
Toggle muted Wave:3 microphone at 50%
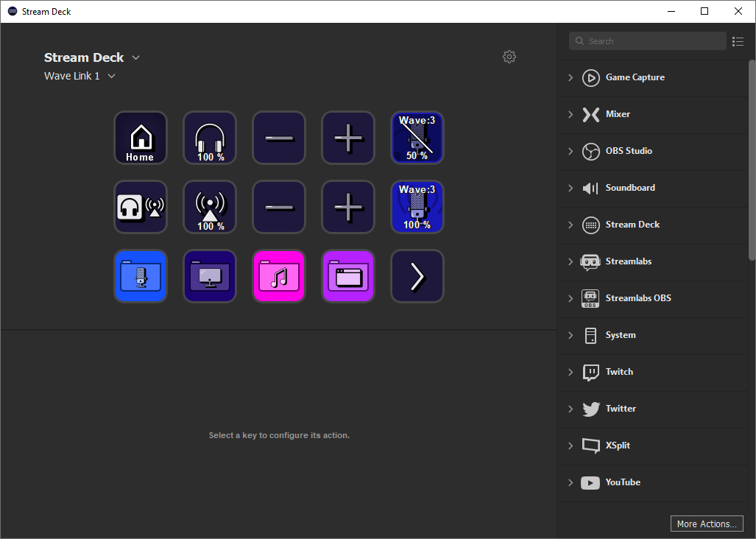(x=417, y=138)
